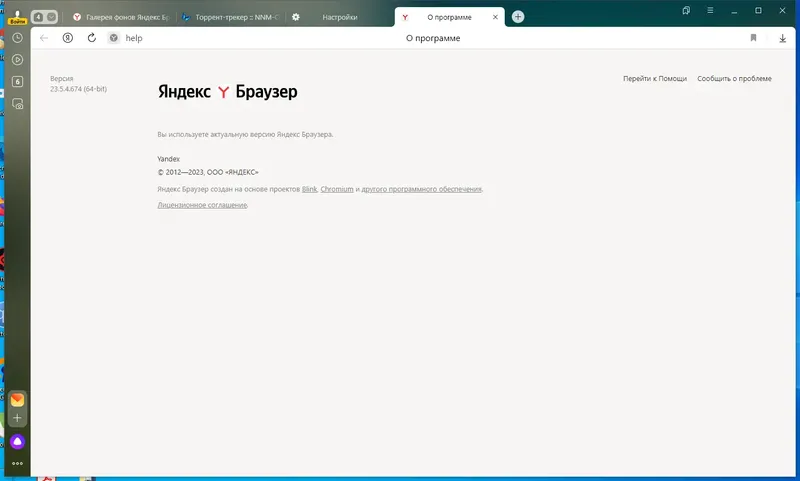This screenshot has height=481, width=800.
Task: Switch to the Торрент-трекер NNM tab
Action: [230, 17]
